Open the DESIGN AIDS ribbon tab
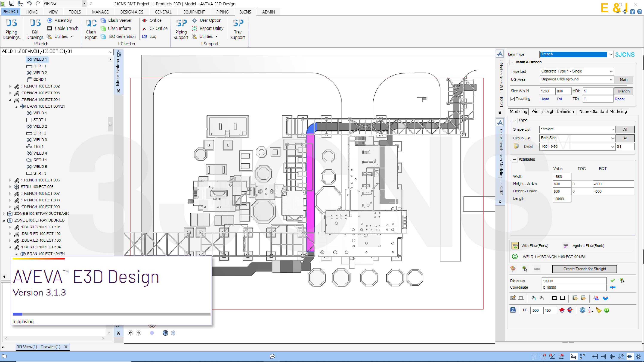Viewport: 644px width, 362px height. [132, 12]
